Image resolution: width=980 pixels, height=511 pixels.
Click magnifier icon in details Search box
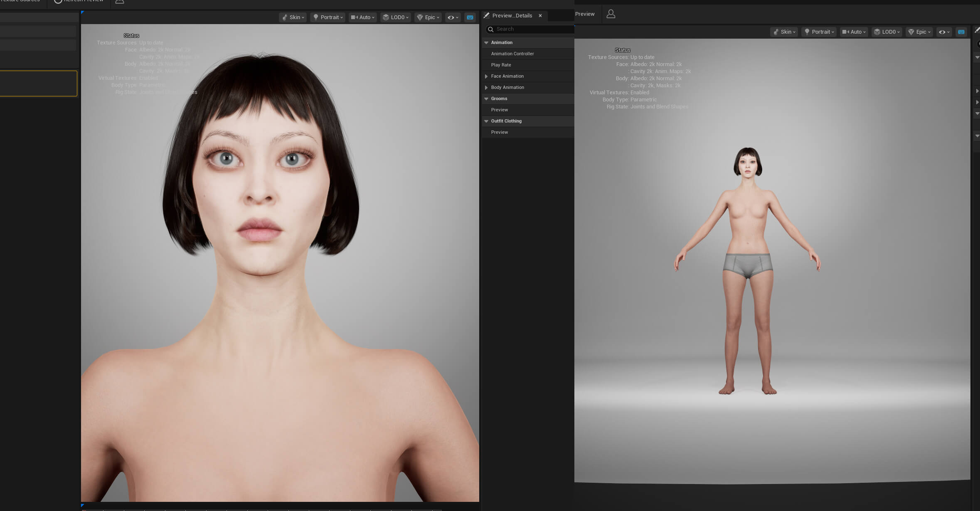491,29
